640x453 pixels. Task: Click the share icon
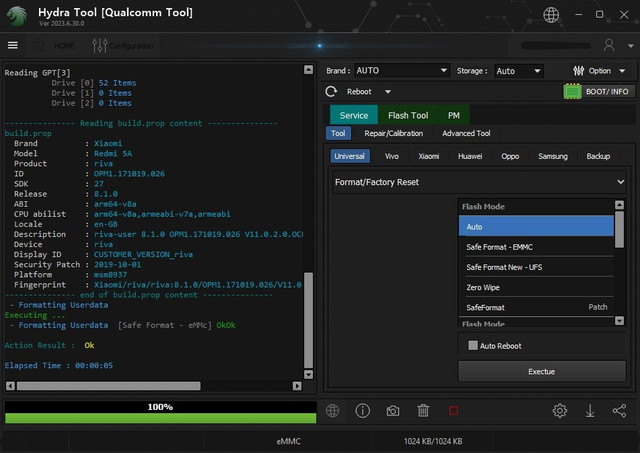(619, 411)
